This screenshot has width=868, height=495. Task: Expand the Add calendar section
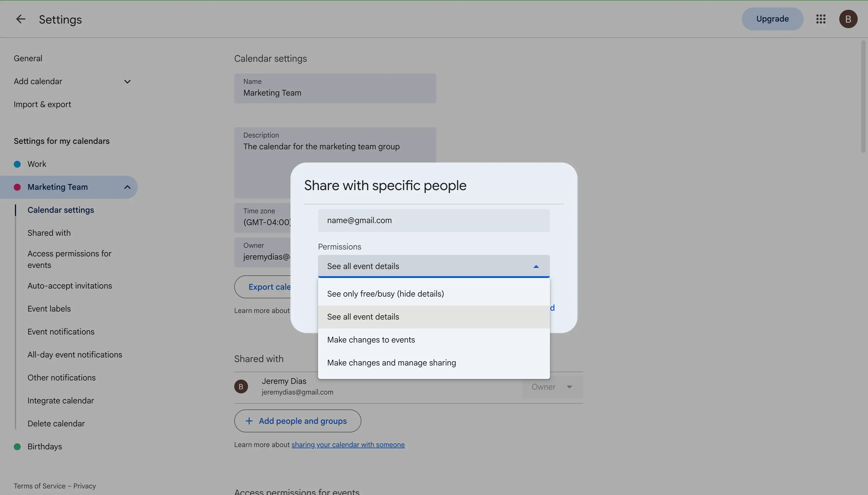(x=127, y=82)
